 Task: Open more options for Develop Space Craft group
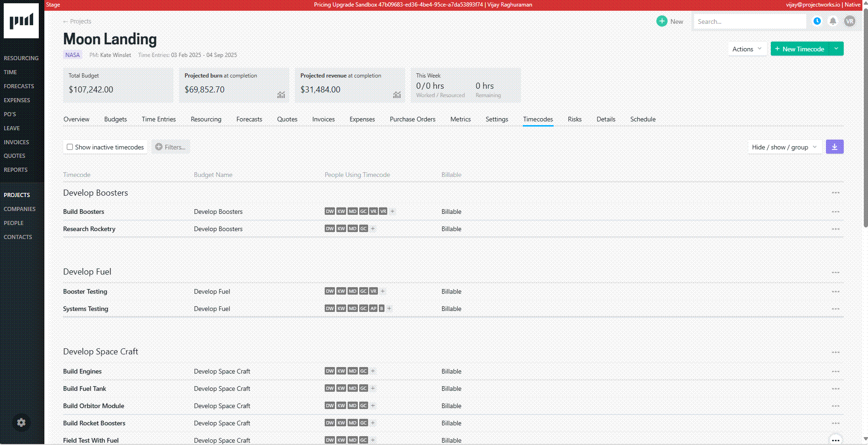click(835, 352)
